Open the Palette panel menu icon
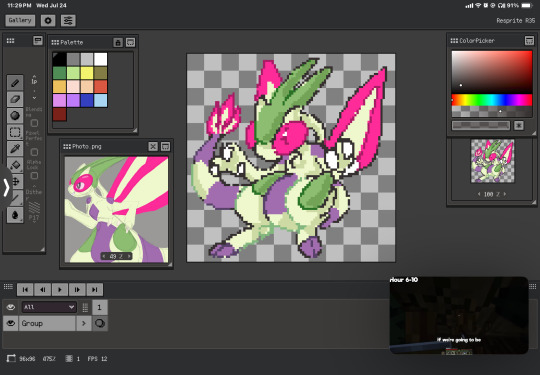The height and width of the screenshot is (375, 540). tap(131, 42)
